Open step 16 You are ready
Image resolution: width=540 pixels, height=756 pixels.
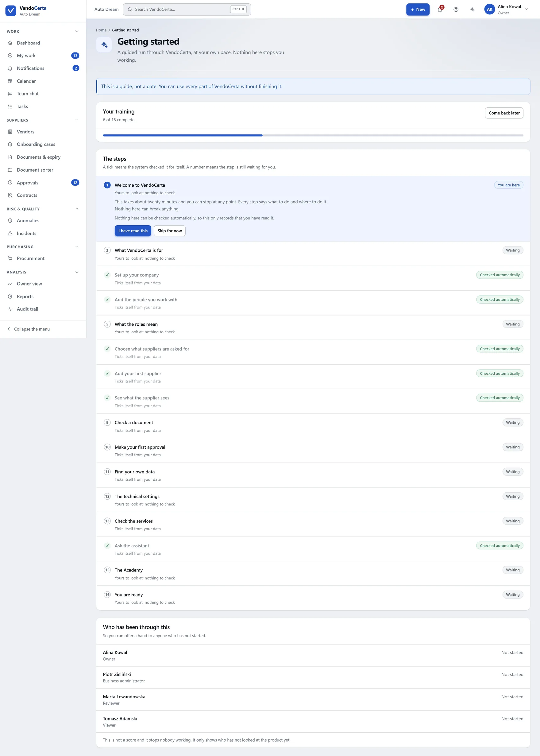[313, 598]
